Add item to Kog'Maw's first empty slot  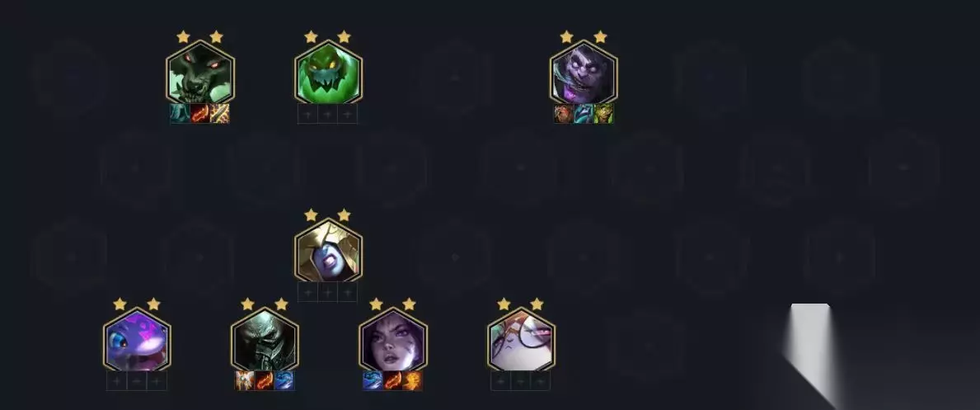[117, 380]
